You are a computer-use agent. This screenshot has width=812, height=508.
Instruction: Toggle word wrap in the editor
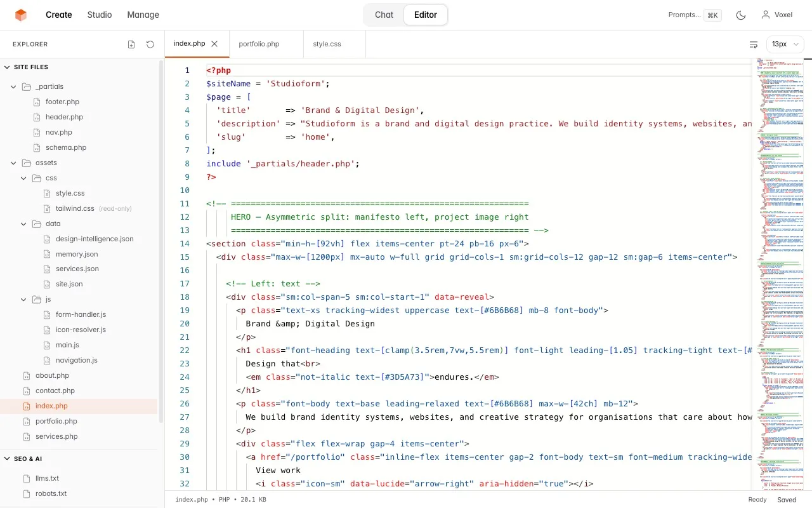click(x=753, y=44)
